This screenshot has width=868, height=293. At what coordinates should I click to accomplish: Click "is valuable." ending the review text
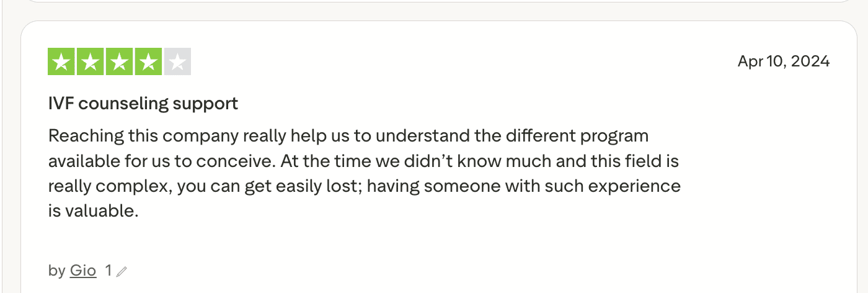tap(92, 211)
